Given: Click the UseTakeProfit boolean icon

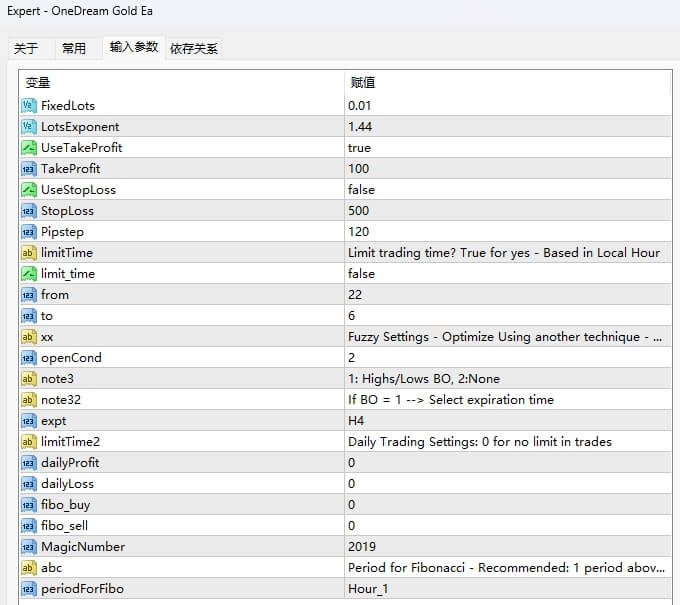Looking at the screenshot, I should tap(29, 148).
